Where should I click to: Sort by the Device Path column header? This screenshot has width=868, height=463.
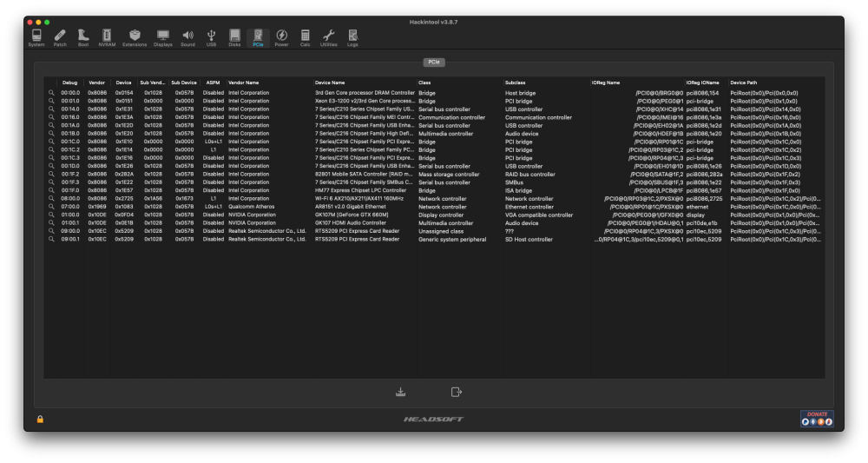click(x=744, y=83)
